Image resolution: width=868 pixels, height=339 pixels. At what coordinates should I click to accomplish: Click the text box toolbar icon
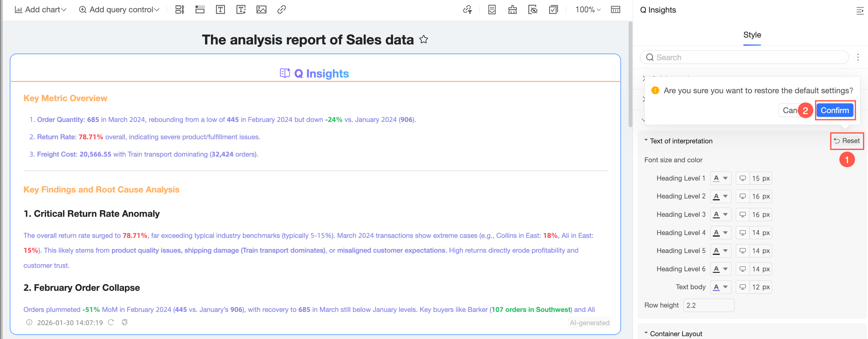(x=220, y=9)
